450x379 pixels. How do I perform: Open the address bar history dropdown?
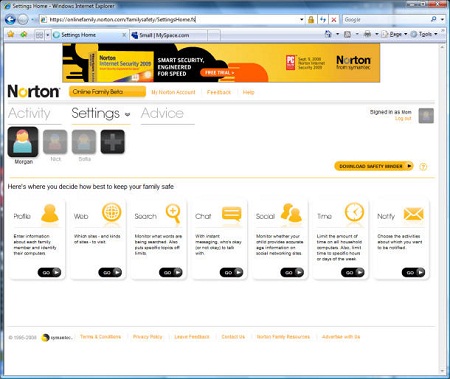(301, 20)
